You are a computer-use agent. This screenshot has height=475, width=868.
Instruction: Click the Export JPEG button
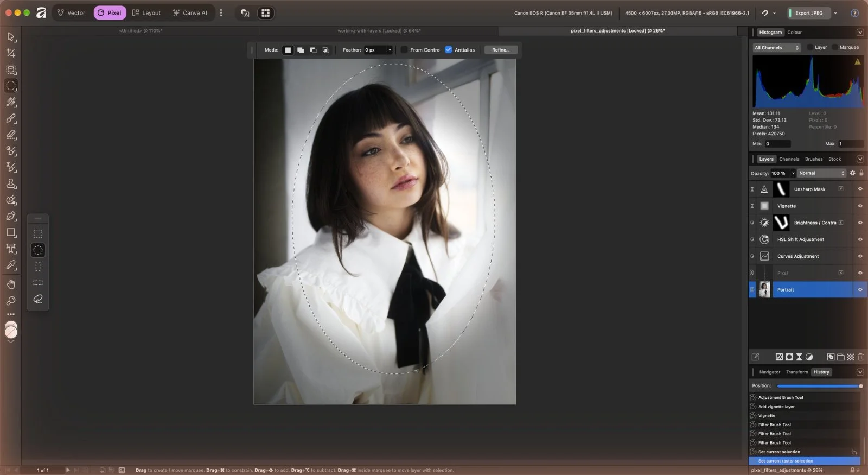click(808, 13)
